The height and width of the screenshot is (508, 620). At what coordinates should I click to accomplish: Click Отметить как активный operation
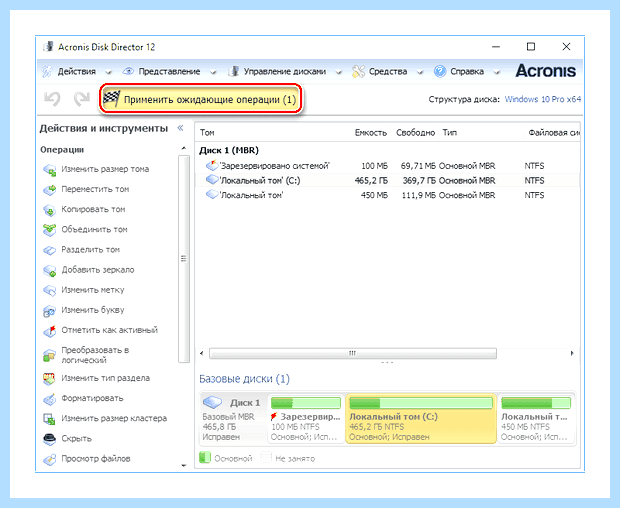coord(110,330)
